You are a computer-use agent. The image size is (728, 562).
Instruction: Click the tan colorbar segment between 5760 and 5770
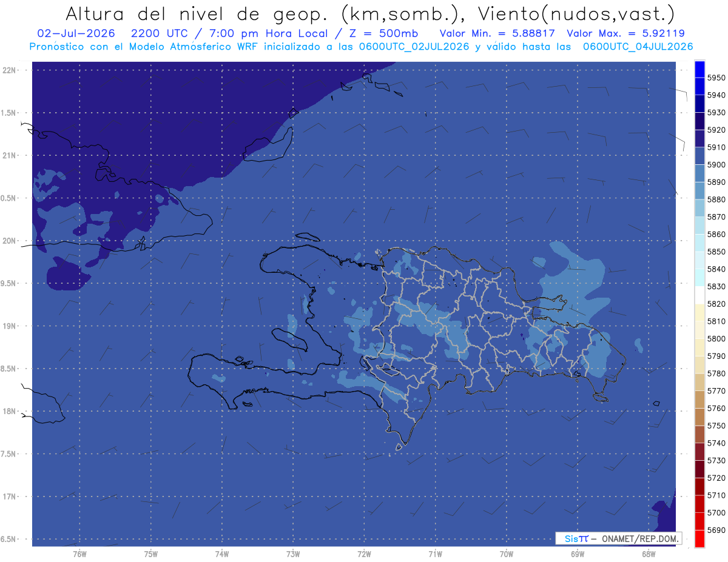point(699,400)
